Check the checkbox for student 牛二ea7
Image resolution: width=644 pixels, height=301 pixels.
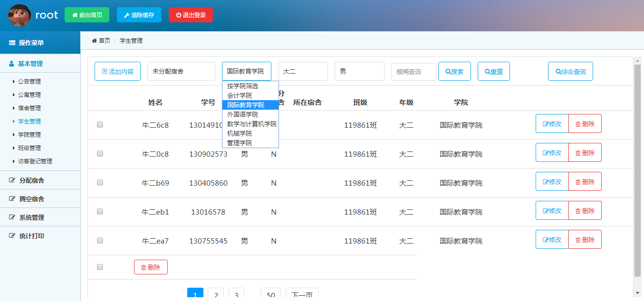[x=100, y=240]
